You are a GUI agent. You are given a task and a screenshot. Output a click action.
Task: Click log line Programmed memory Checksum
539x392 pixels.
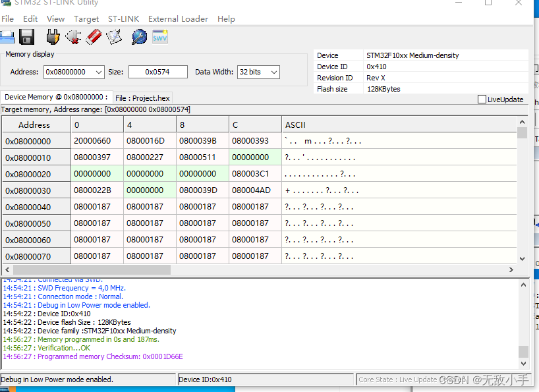(x=93, y=356)
